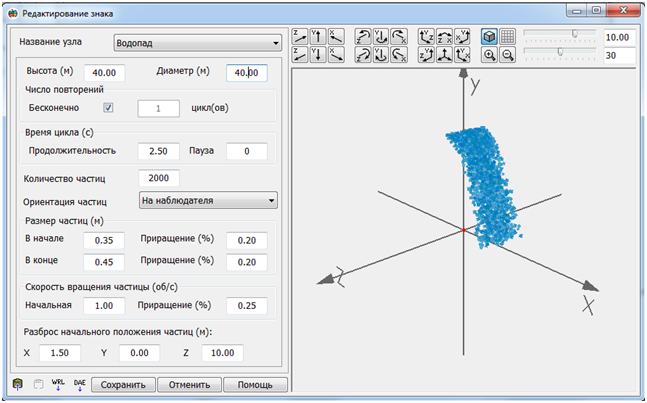The width and height of the screenshot is (647, 403).
Task: Click the zoom out magnifier icon
Action: tap(507, 54)
